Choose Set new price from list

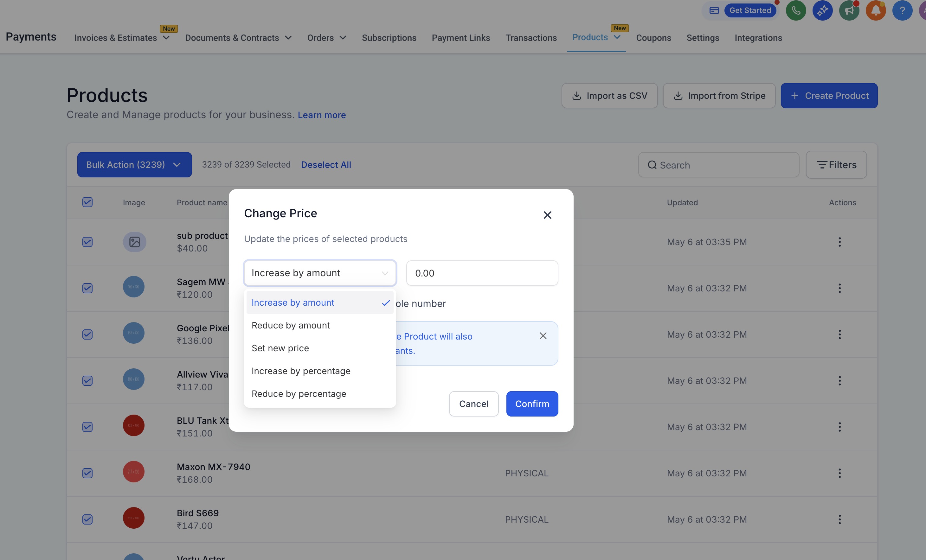[280, 348]
